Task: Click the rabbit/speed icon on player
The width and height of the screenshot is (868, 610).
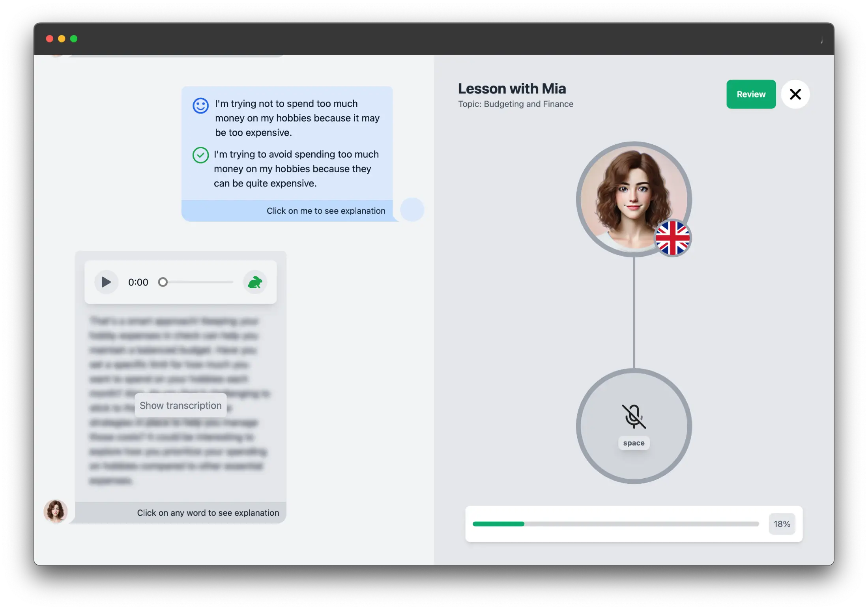Action: coord(255,282)
